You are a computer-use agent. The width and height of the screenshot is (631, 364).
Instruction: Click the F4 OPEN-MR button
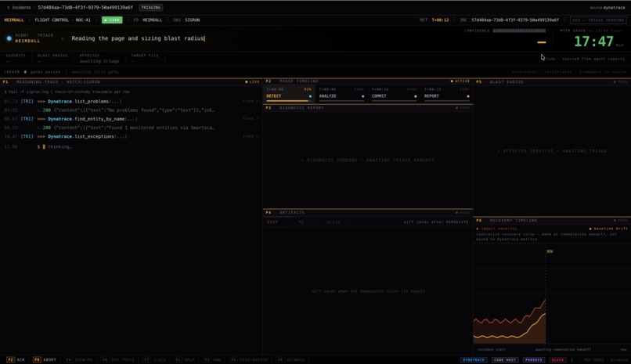point(79,359)
